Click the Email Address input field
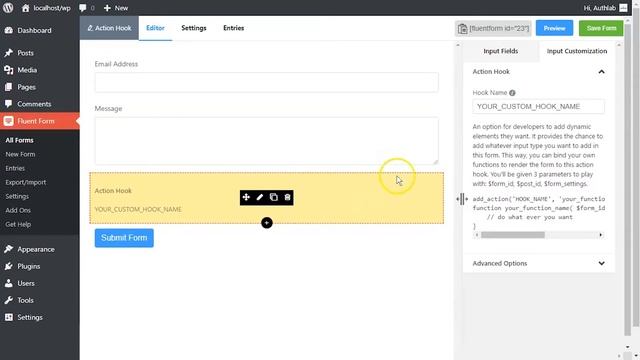The width and height of the screenshot is (640, 360). tap(267, 82)
